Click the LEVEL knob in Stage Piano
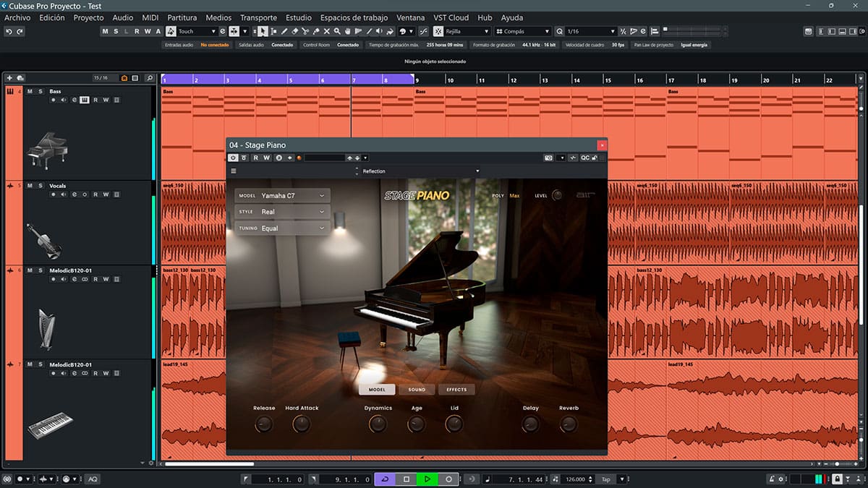868x488 pixels. coord(558,195)
